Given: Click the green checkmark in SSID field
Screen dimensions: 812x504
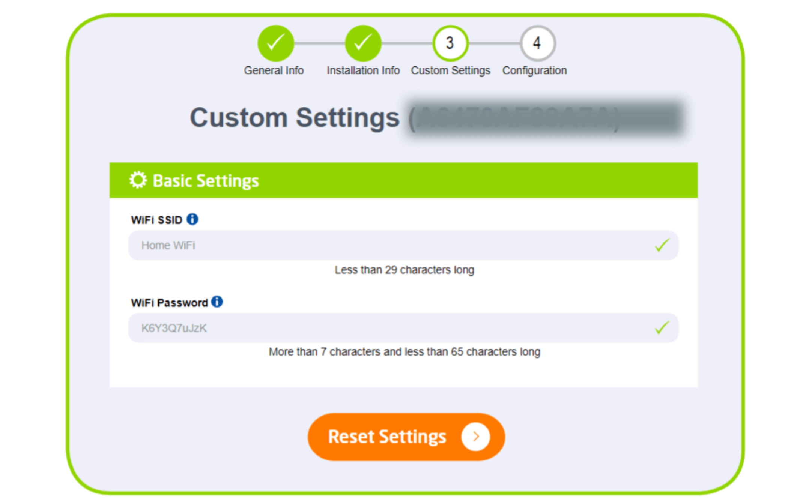Looking at the screenshot, I should click(662, 245).
